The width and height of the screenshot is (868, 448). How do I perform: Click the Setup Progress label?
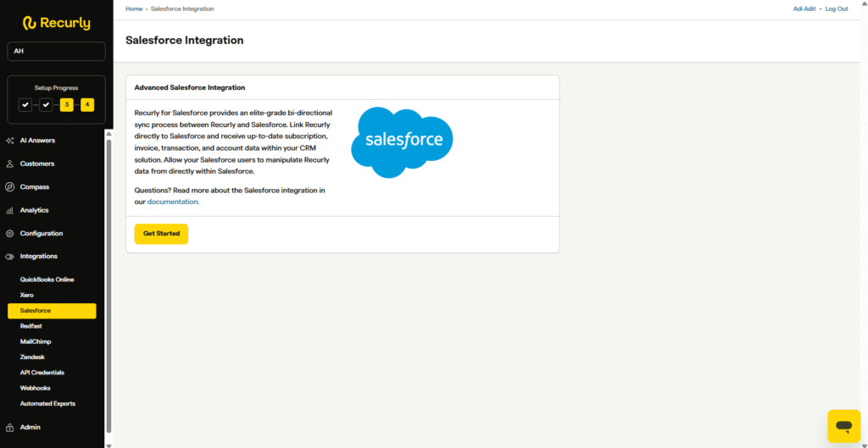pos(57,88)
